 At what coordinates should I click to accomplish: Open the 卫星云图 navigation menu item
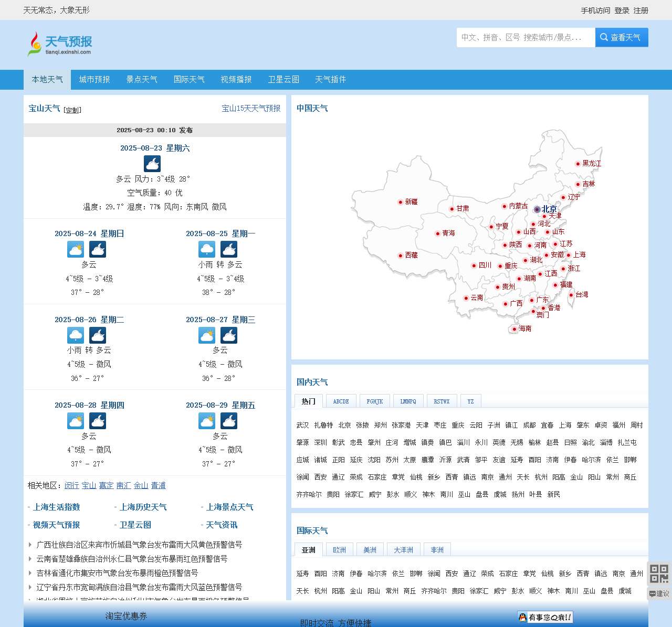pos(283,80)
